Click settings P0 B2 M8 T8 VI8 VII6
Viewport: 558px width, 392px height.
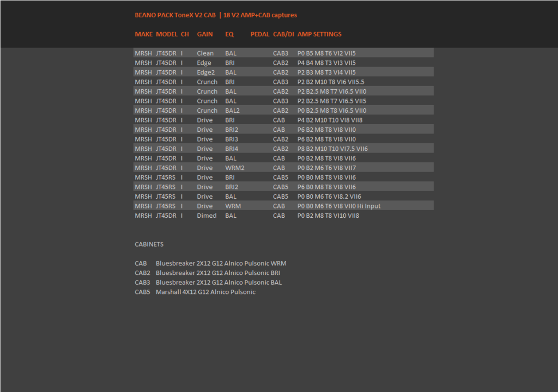click(x=326, y=158)
